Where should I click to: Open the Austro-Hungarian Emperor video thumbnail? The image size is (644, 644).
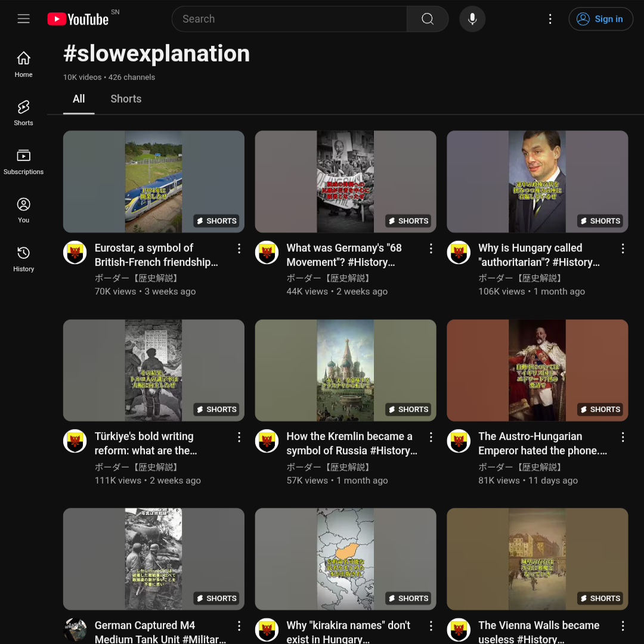[x=537, y=370]
